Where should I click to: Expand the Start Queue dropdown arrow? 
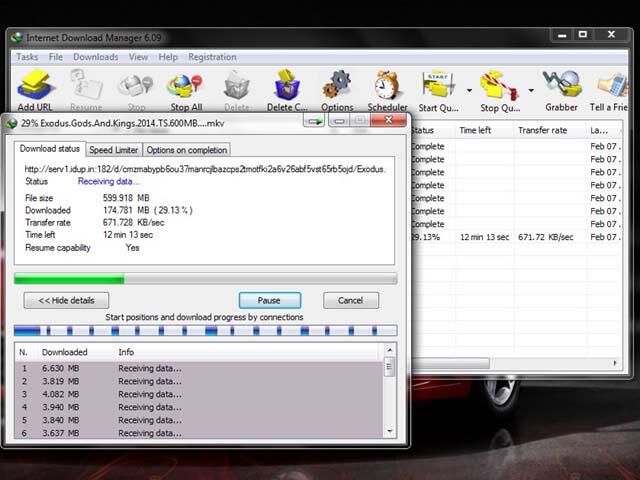(469, 90)
